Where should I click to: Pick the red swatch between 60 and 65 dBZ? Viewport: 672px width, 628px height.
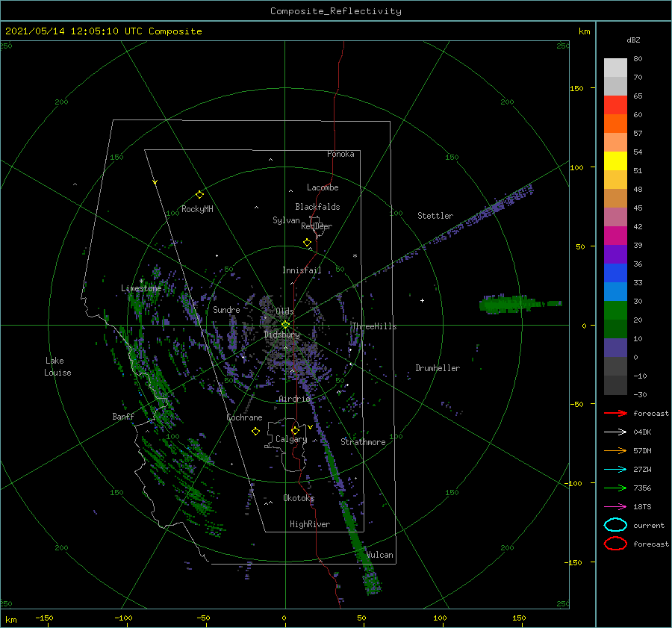coord(615,105)
